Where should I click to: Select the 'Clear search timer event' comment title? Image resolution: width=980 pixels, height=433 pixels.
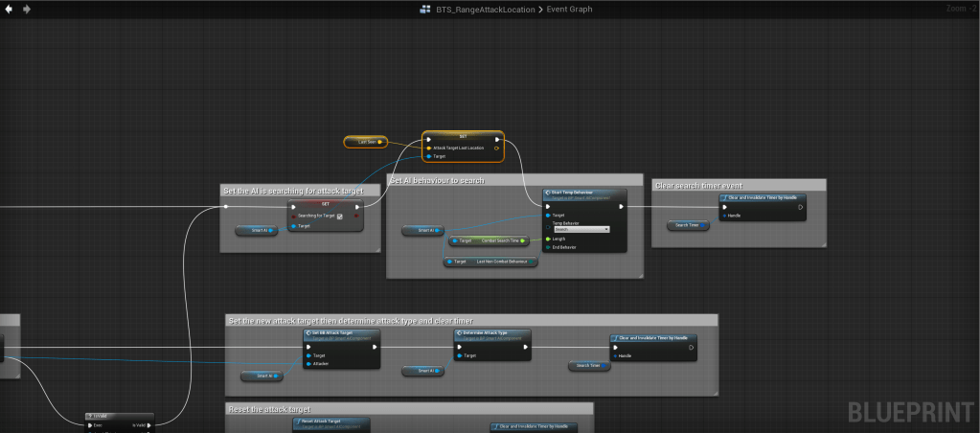[699, 185]
